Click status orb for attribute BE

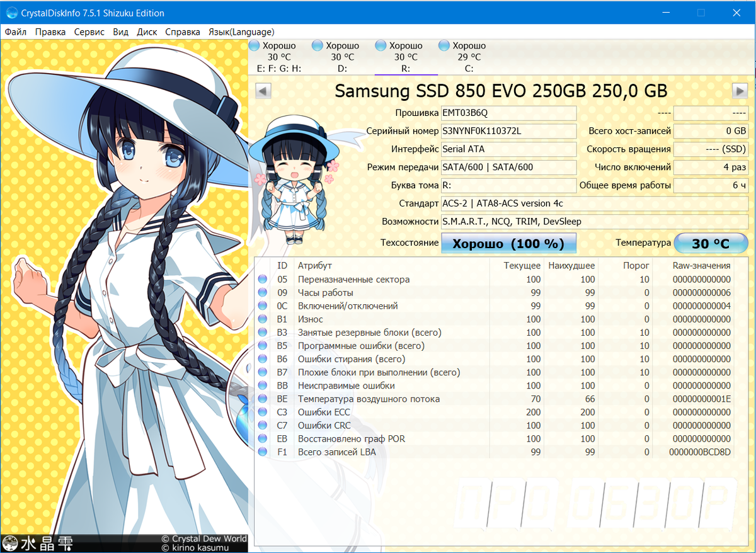(x=263, y=399)
